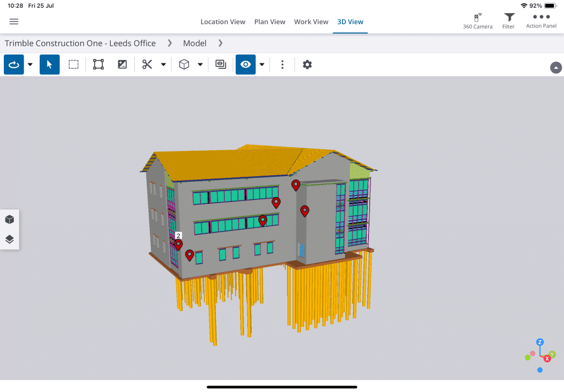Click the blue Z axis on orientation gizmo
The width and height of the screenshot is (564, 392).
click(x=540, y=342)
